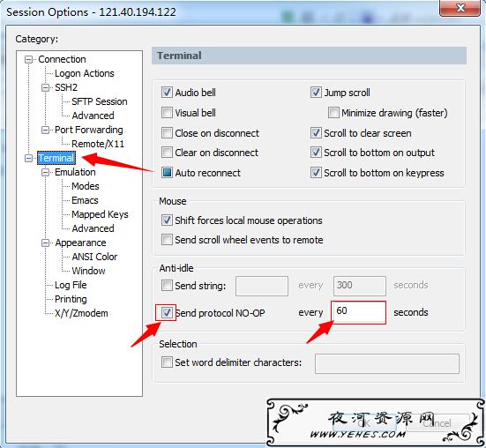Collapse the Appearance tree node
486x448 pixels.
coord(45,243)
